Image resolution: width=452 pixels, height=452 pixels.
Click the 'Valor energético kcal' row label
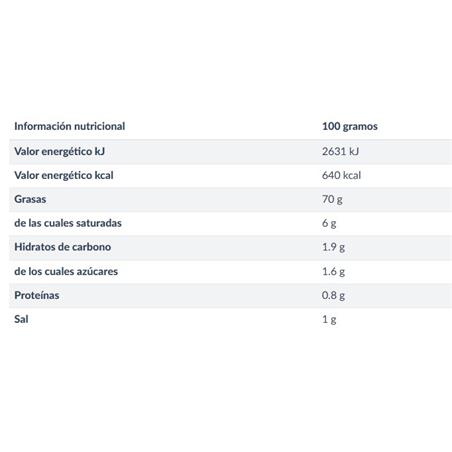pyautogui.click(x=64, y=175)
